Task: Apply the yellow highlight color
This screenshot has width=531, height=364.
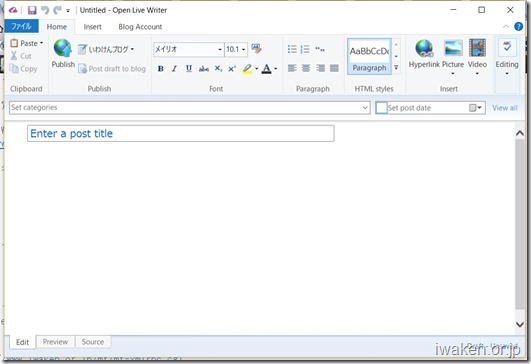Action: pos(247,69)
